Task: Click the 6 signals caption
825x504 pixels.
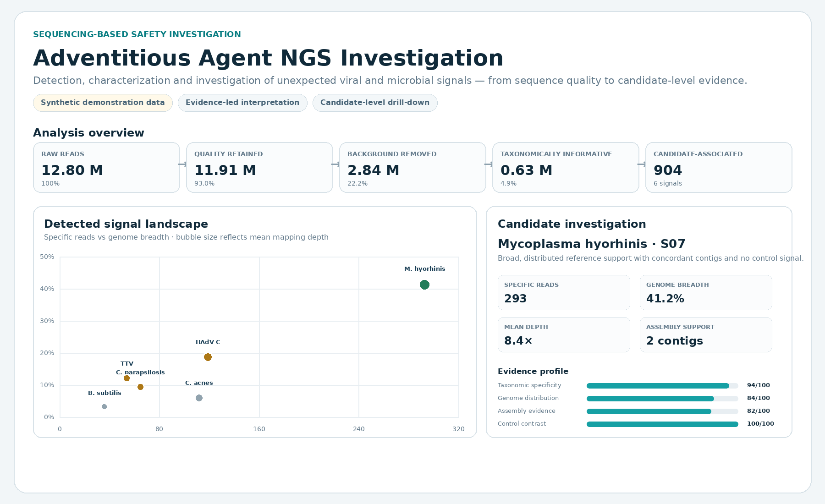Action: click(x=668, y=183)
